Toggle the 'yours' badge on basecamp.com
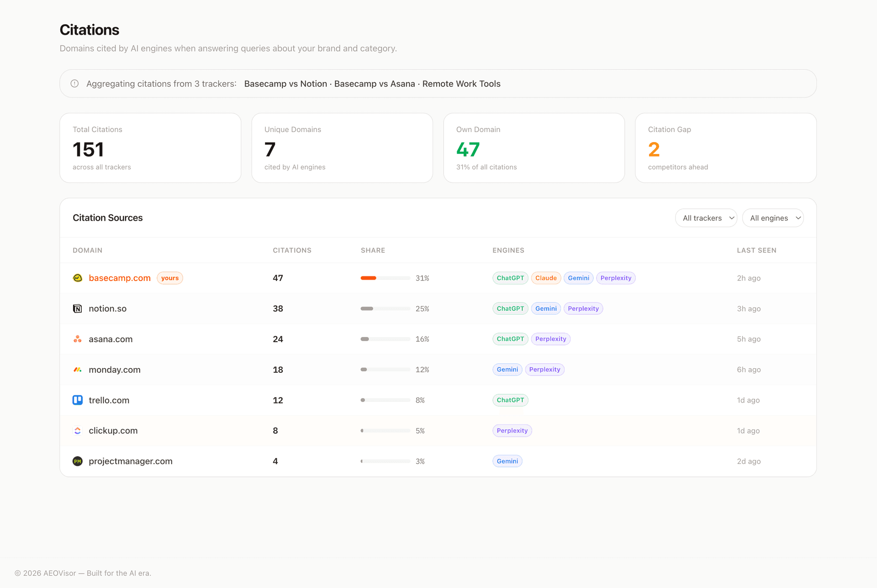The image size is (877, 588). (x=169, y=278)
